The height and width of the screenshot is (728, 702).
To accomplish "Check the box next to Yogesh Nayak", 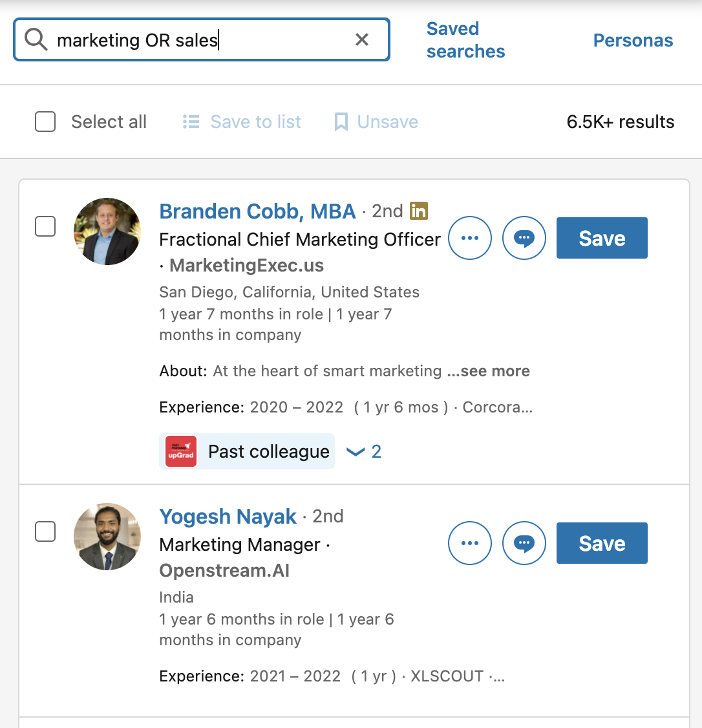I will click(x=45, y=531).
